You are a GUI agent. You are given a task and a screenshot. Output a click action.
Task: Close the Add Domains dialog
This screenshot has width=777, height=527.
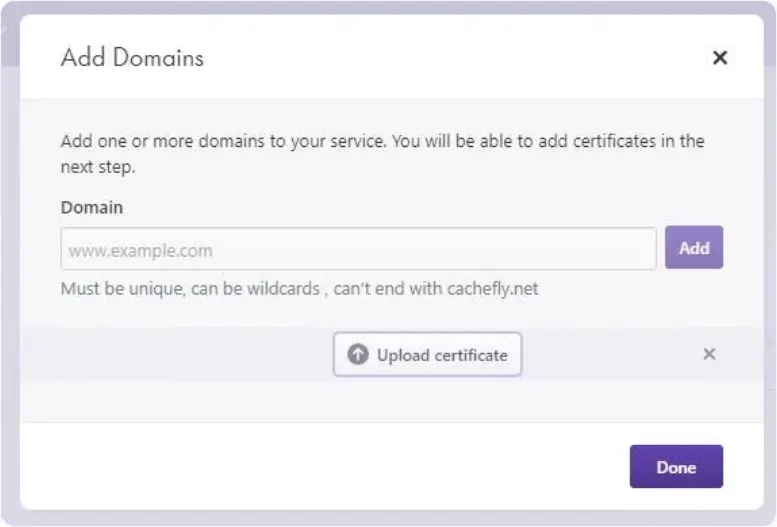(x=719, y=58)
